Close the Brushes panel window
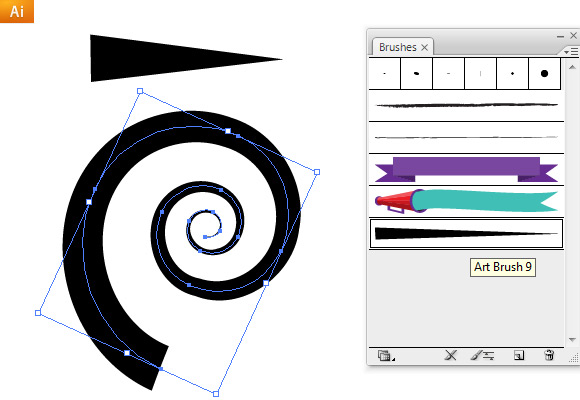This screenshot has height=400, width=580. click(x=573, y=36)
